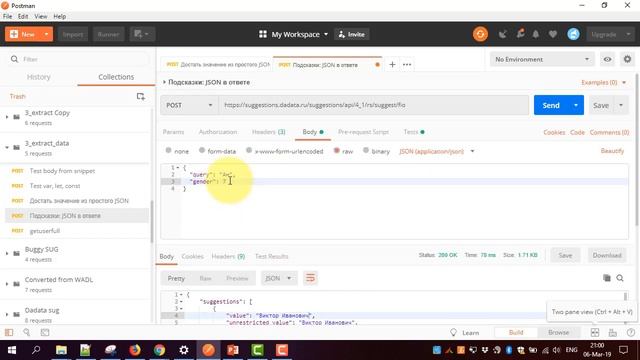The width and height of the screenshot is (640, 360).
Task: Open the Pre-request Script tab
Action: (x=363, y=132)
